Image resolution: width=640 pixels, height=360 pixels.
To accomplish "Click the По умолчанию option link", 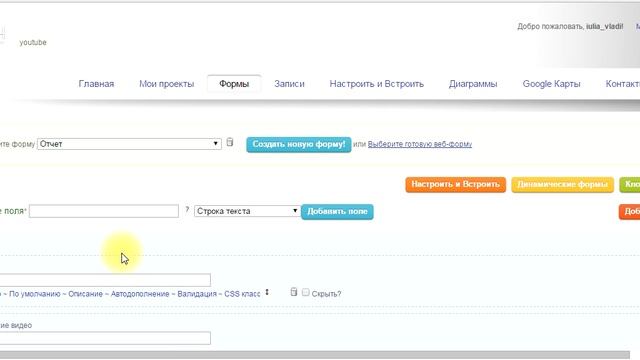I will tap(35, 294).
